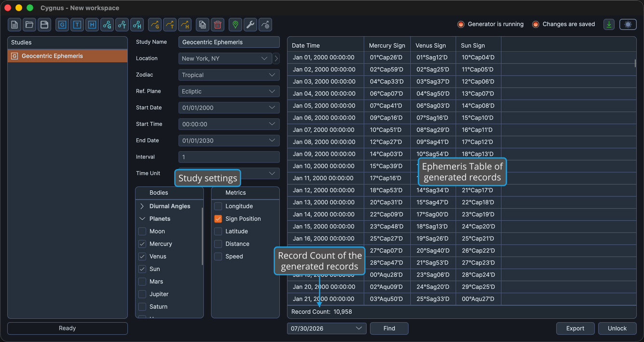
Task: Enable the Latitude metric checkbox
Action: [218, 231]
